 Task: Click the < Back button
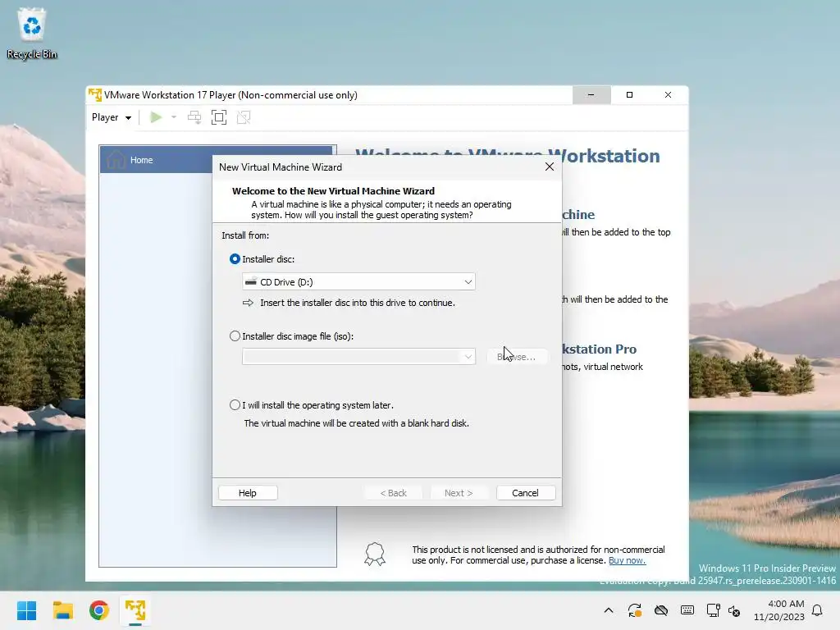coord(393,493)
